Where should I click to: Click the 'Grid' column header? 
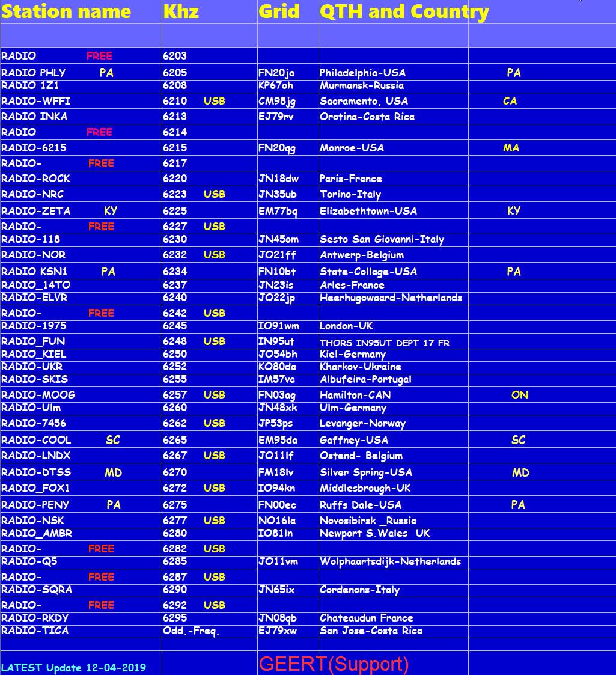[279, 11]
